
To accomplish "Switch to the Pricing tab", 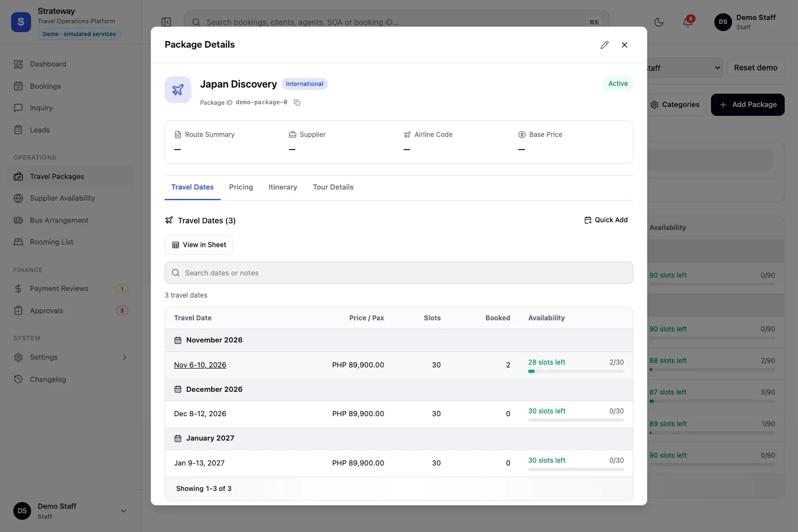I will [241, 187].
